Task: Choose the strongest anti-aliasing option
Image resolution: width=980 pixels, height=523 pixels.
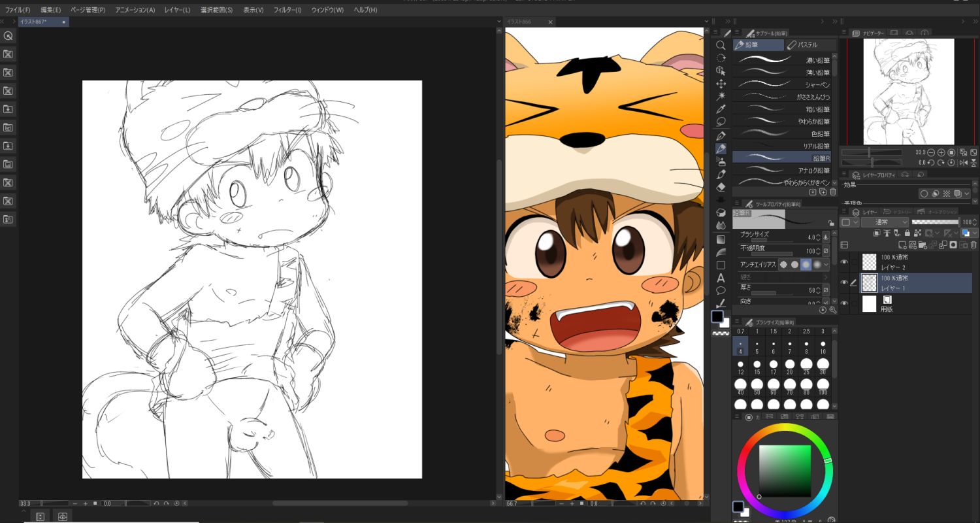Action: pos(817,264)
